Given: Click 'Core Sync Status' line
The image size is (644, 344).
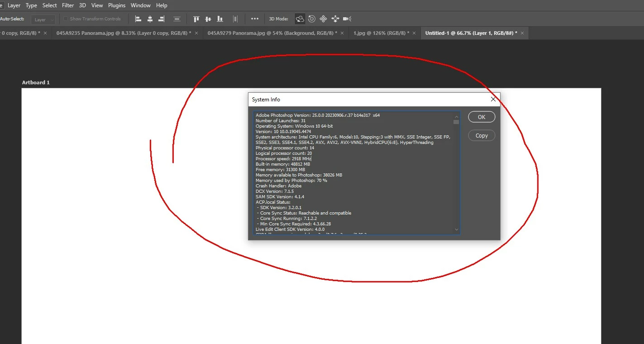Looking at the screenshot, I should point(305,213).
